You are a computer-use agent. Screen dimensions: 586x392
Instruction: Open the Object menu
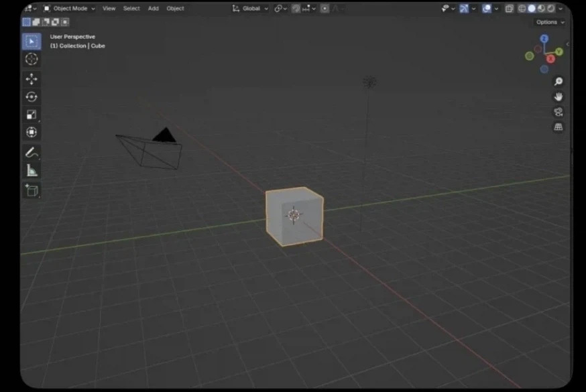[x=175, y=8]
